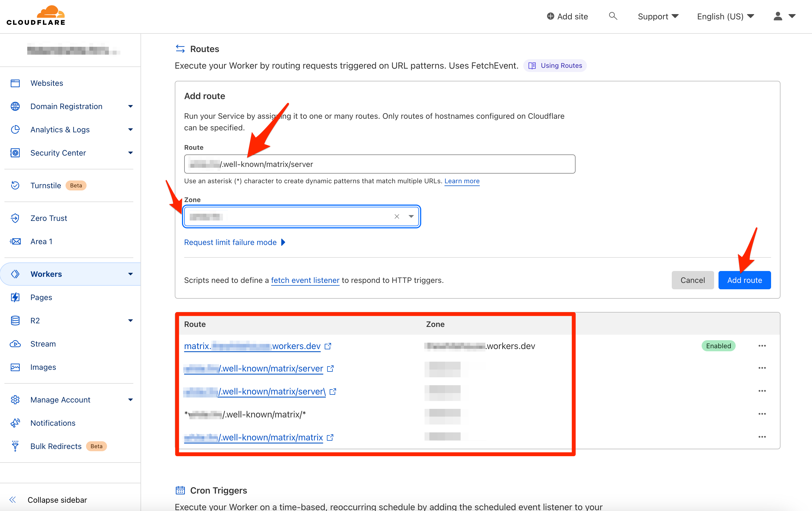The image size is (812, 511).
Task: Open the user account profile icon
Action: [x=778, y=16]
